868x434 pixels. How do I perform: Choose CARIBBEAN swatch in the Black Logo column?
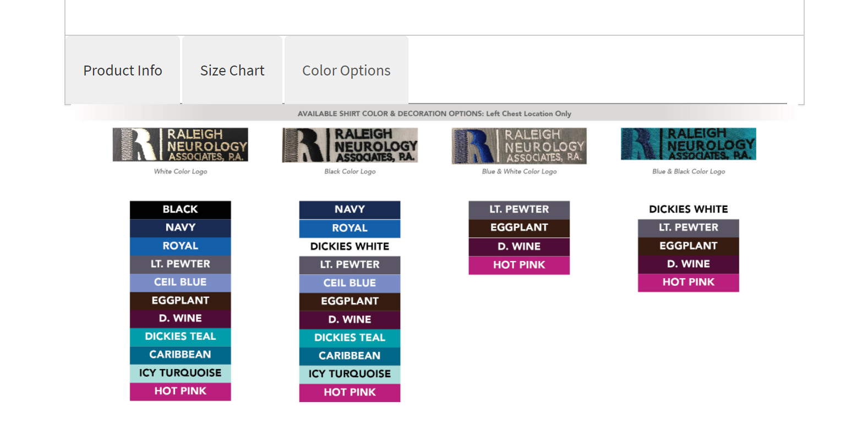point(350,356)
